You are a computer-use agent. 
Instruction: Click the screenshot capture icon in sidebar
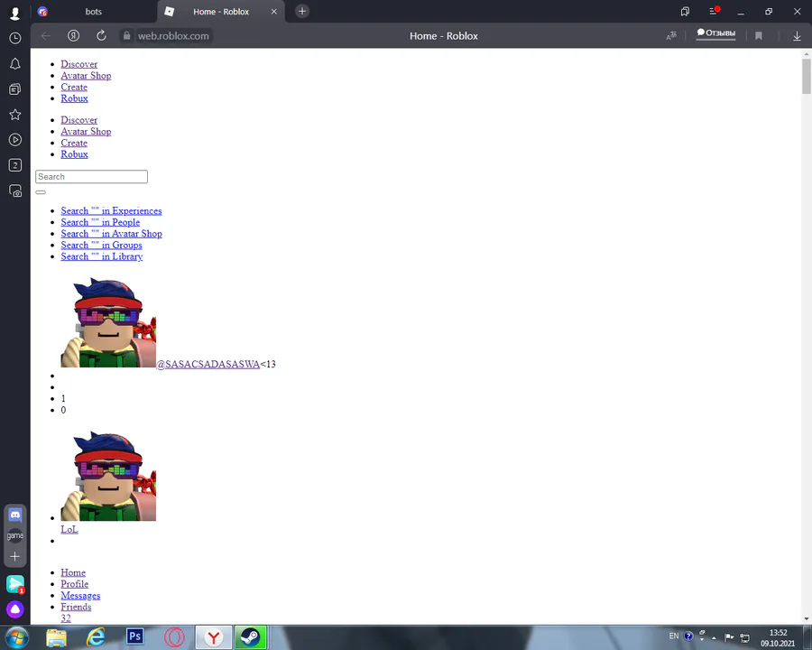[15, 190]
